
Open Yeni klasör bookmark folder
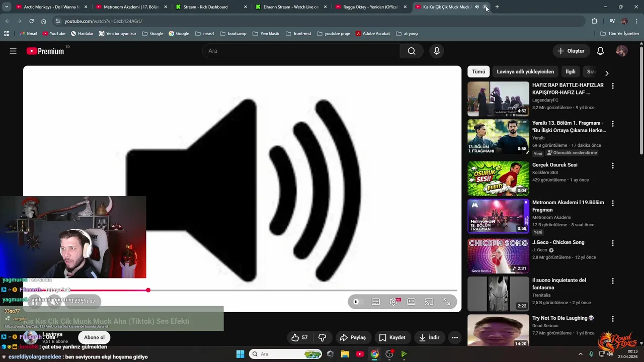point(266,34)
